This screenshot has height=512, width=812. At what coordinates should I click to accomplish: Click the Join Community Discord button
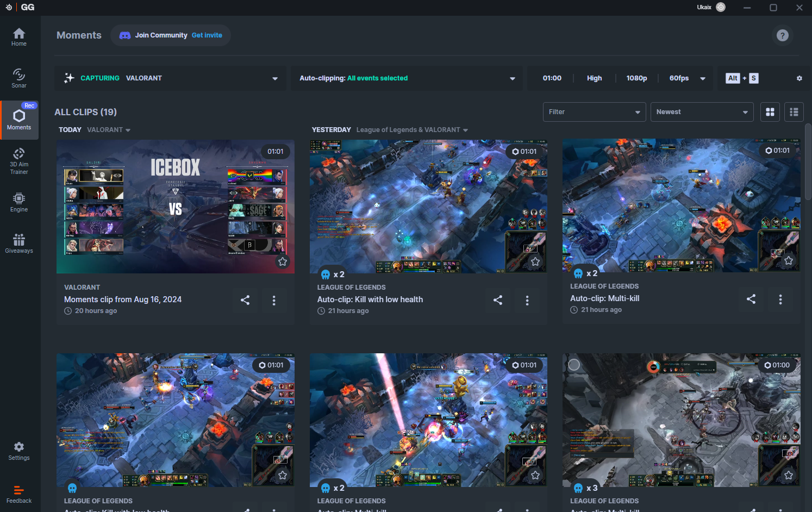point(171,35)
